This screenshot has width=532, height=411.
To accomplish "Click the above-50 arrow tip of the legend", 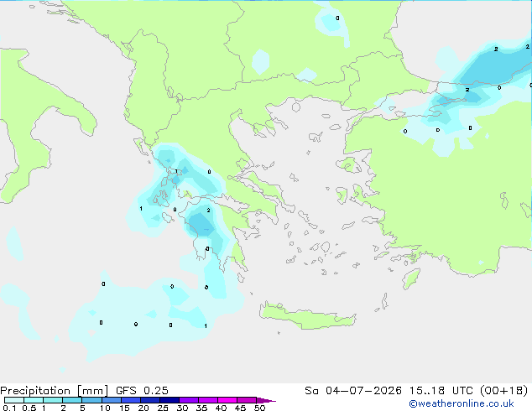I will click(x=266, y=400).
